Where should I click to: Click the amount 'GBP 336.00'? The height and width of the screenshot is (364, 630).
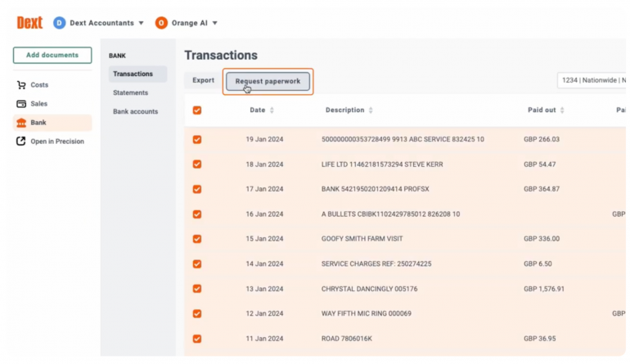[541, 239]
